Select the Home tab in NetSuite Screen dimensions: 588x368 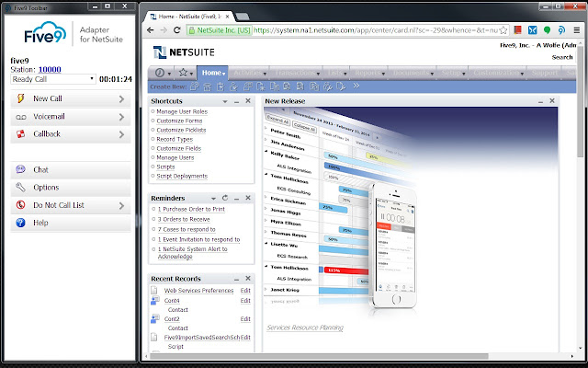pyautogui.click(x=212, y=74)
